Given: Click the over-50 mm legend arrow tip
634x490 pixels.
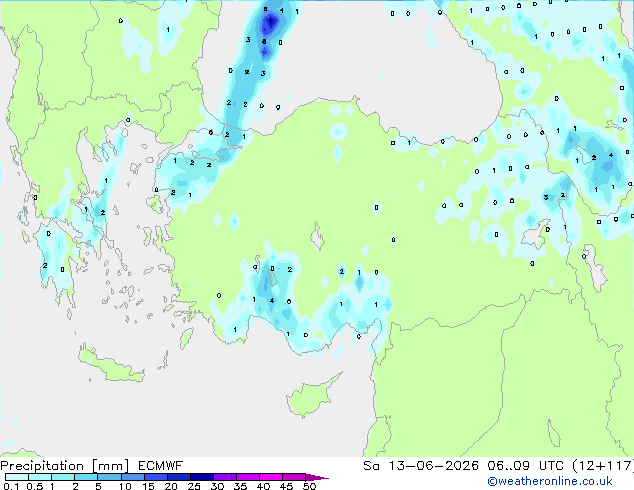Looking at the screenshot, I should click(317, 477).
